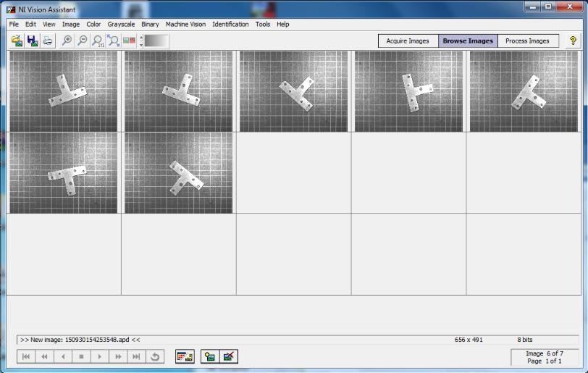
Task: Click the down arrow beside the gray palette
Action: tap(141, 45)
